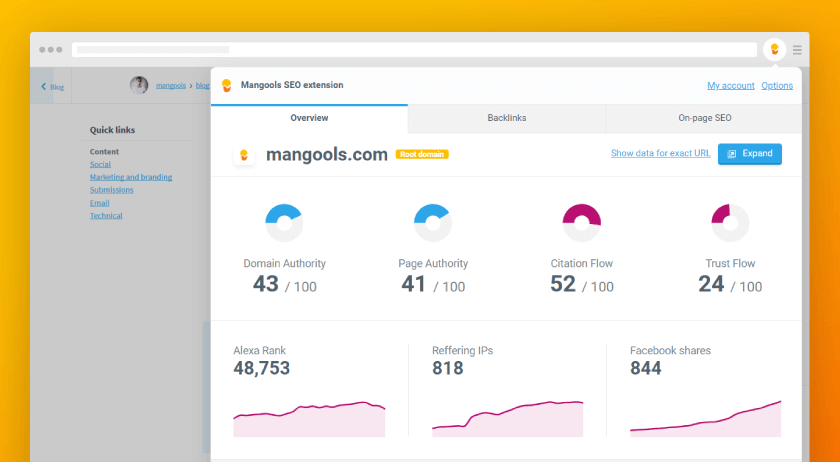Click the Citation Flow donut chart
The height and width of the screenshot is (462, 840).
coord(582,222)
